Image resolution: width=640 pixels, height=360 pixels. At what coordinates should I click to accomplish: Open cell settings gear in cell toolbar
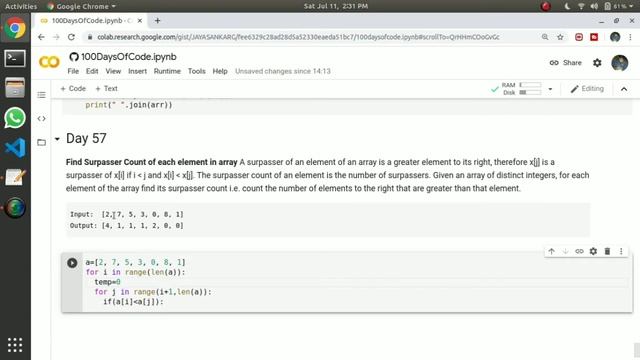tap(593, 251)
